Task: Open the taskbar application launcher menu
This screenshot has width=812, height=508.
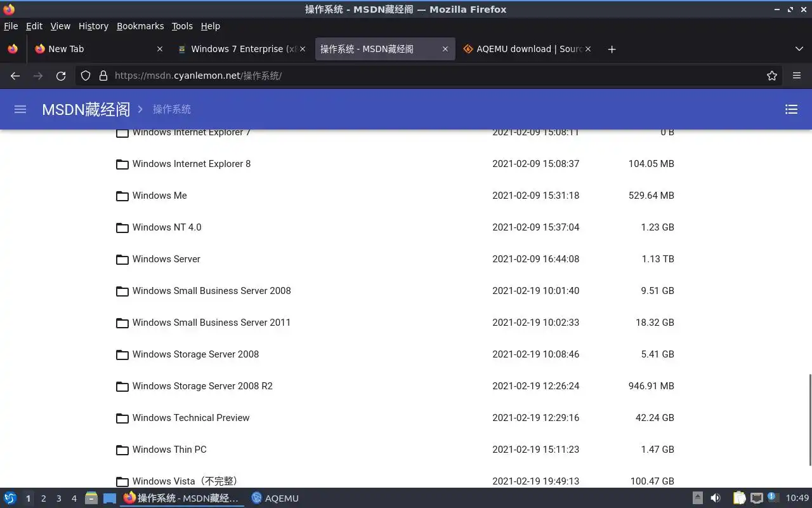Action: click(10, 498)
